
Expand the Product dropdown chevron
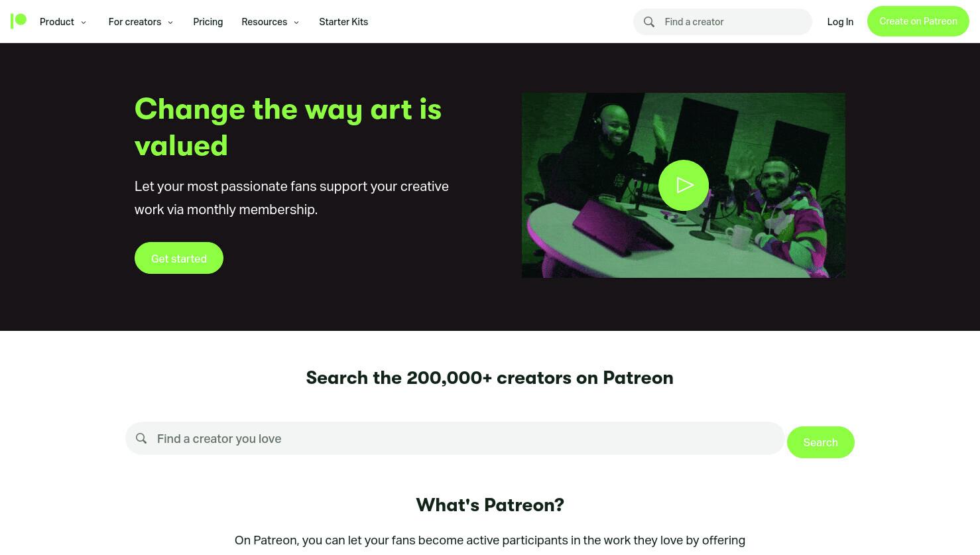click(x=84, y=23)
